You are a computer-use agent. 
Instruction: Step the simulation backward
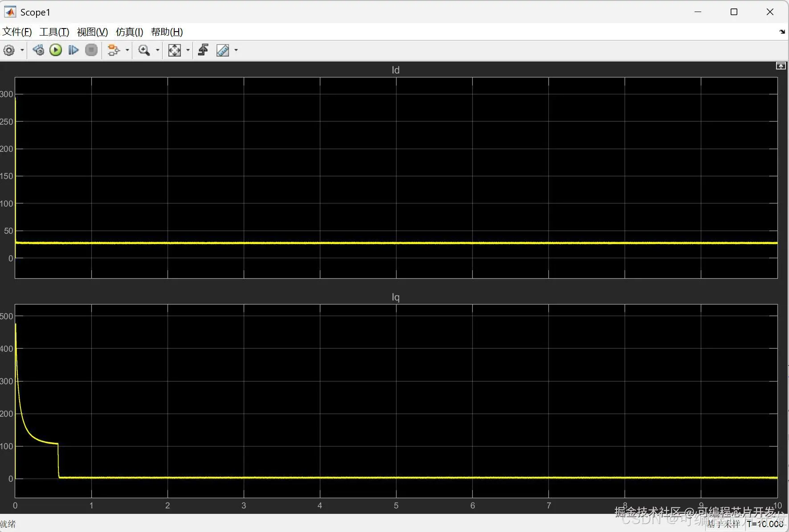click(x=38, y=50)
